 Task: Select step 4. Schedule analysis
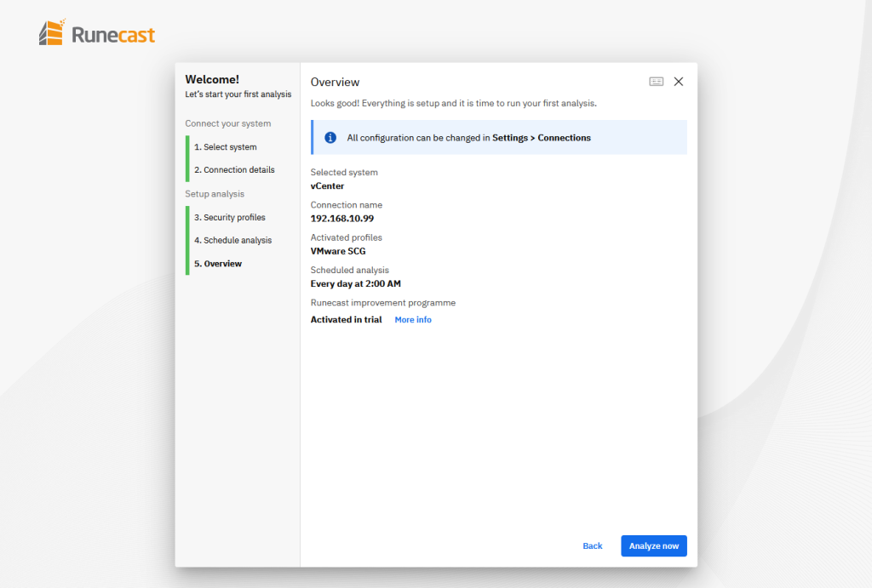pyautogui.click(x=233, y=240)
